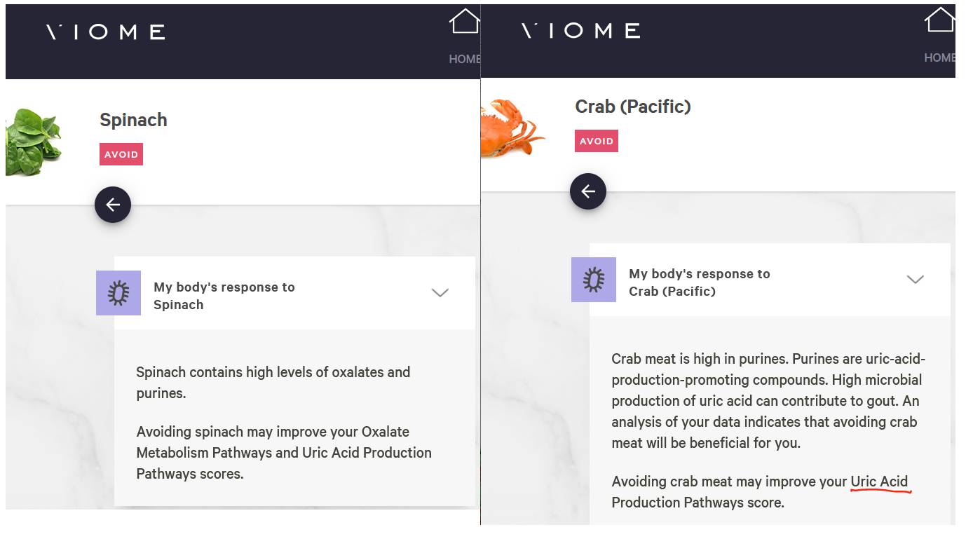
Task: Click the spinach leaves thumbnail
Action: pos(34,142)
